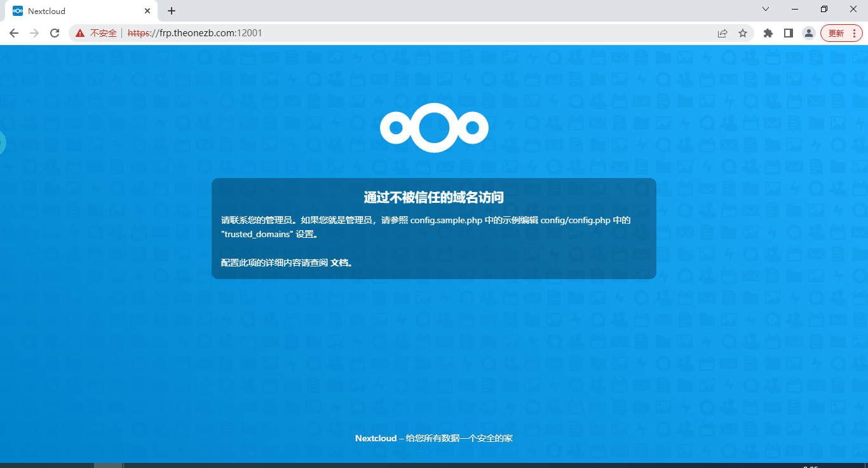
Task: Bookmark this page with the star icon
Action: tap(743, 33)
